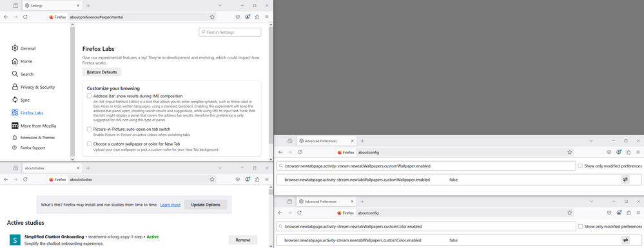List all tabs dropdown in about:studies window
This screenshot has width=644, height=248.
click(x=220, y=168)
